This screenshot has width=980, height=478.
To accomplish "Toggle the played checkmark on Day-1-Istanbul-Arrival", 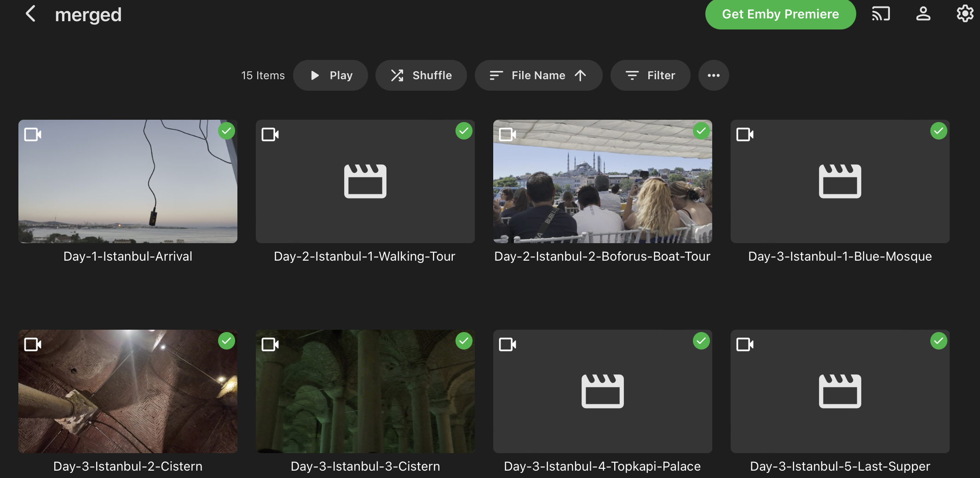I will (x=226, y=131).
